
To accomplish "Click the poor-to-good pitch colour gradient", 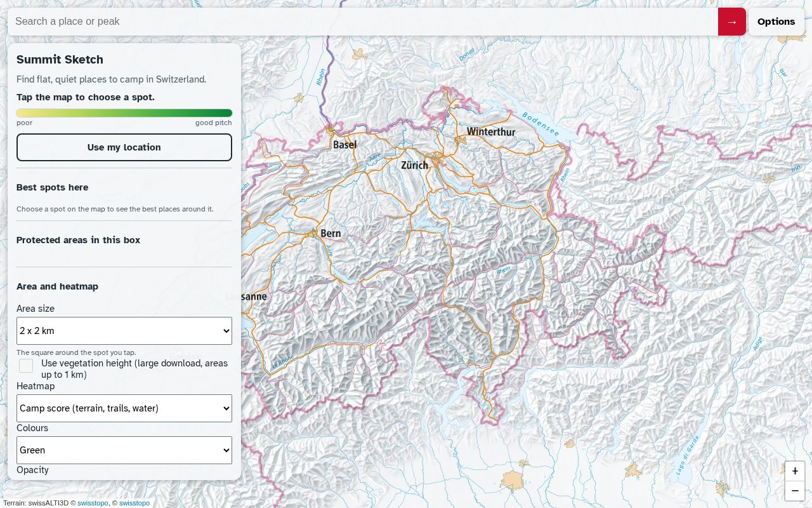I will (124, 113).
